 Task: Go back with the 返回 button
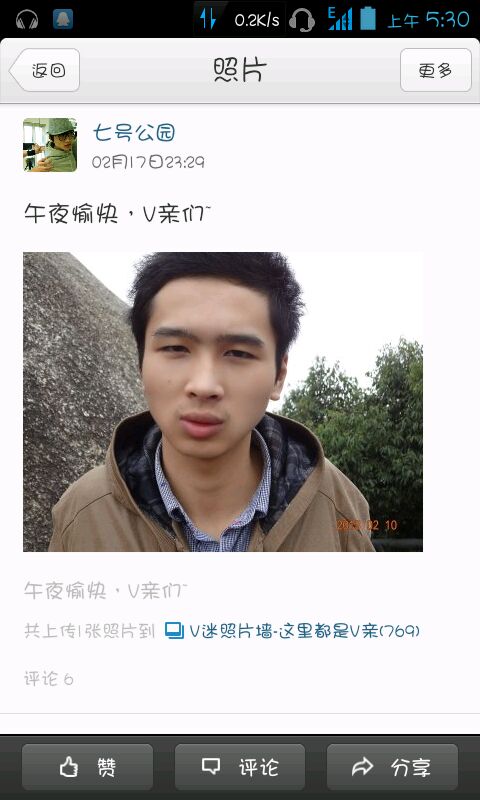(45, 70)
